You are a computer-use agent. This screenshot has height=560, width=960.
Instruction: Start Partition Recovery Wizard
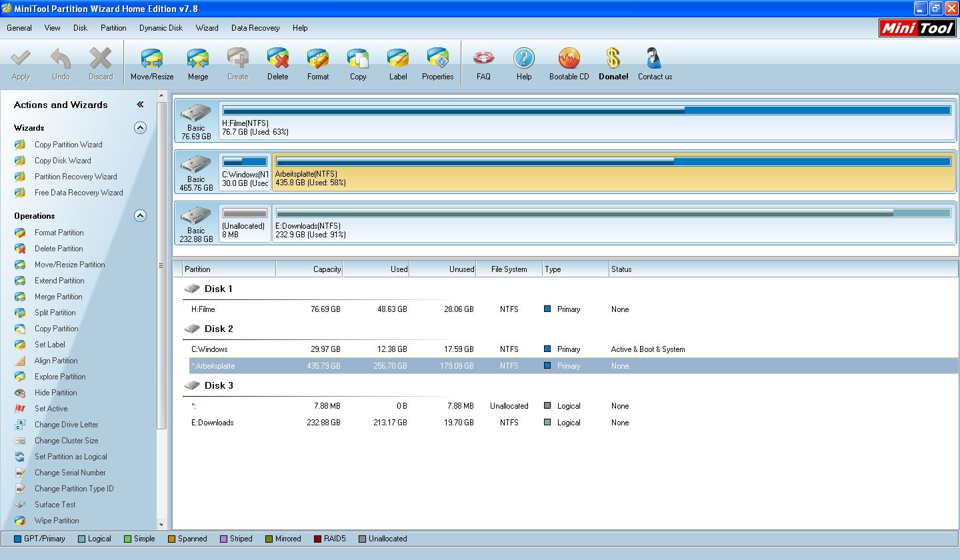pyautogui.click(x=75, y=177)
